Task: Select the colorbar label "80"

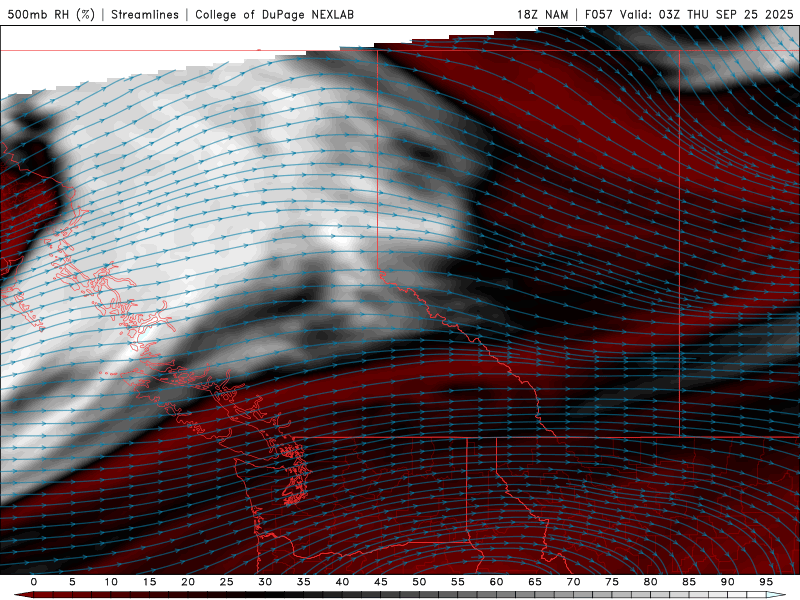Action: point(650,582)
